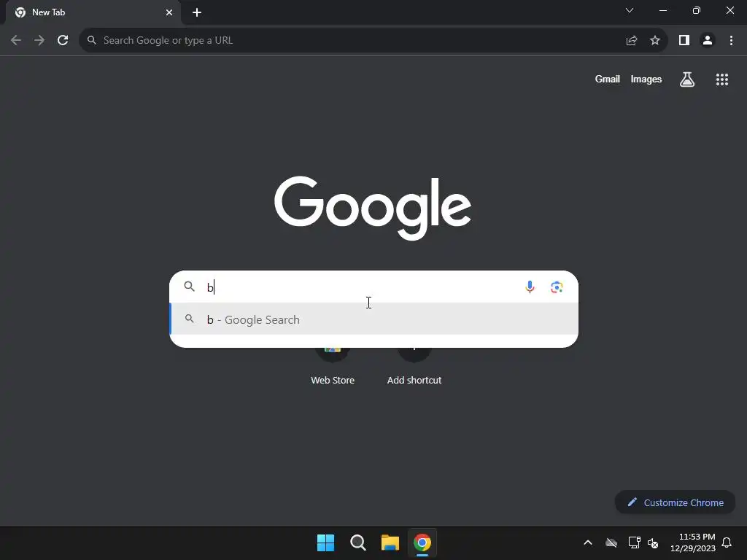Open the Gmail link
Viewport: 747px width, 560px height.
pyautogui.click(x=608, y=79)
